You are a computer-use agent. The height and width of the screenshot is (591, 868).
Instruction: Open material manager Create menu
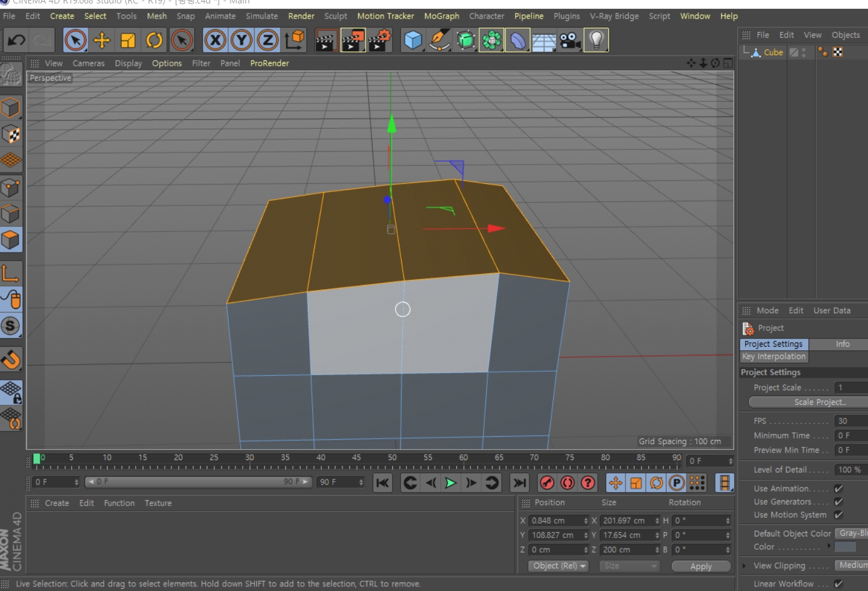(x=57, y=503)
